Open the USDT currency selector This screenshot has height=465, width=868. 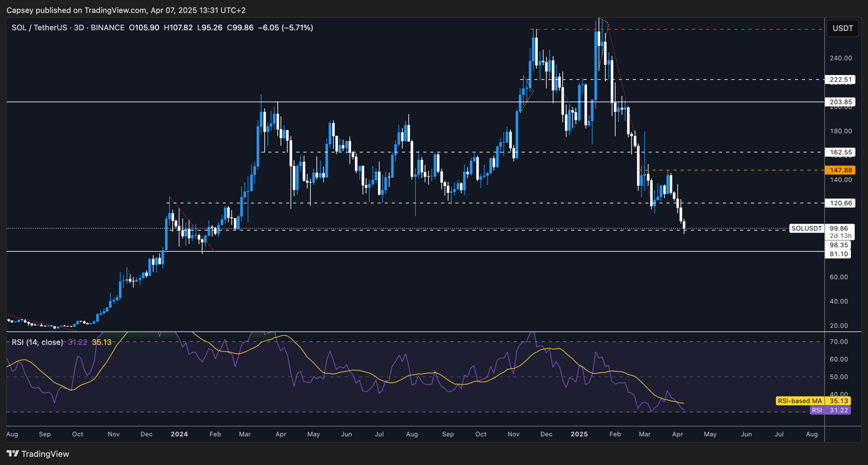(842, 28)
